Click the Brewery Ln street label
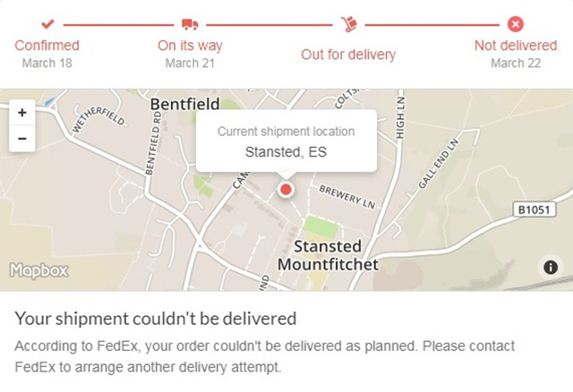This screenshot has height=392, width=573. 346,196
